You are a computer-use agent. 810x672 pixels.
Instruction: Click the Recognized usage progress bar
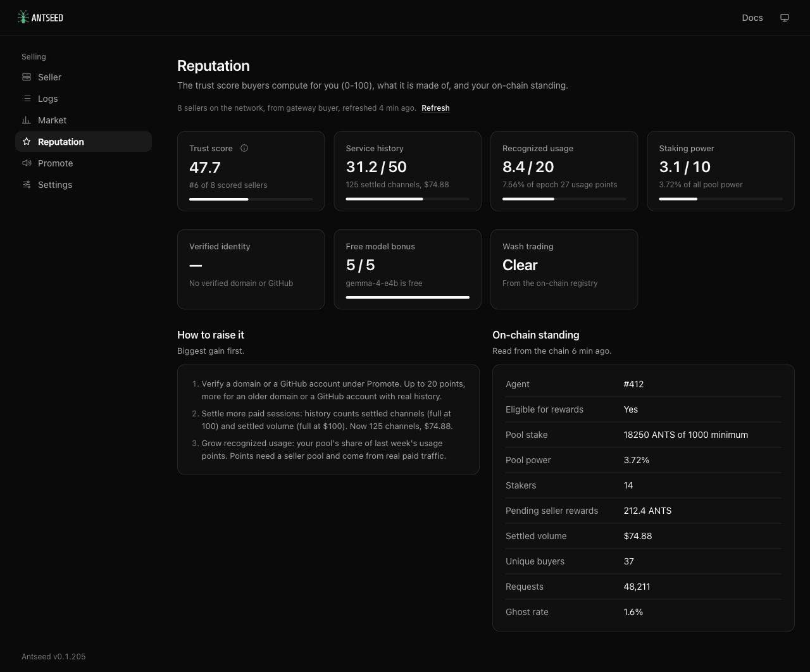pyautogui.click(x=564, y=199)
